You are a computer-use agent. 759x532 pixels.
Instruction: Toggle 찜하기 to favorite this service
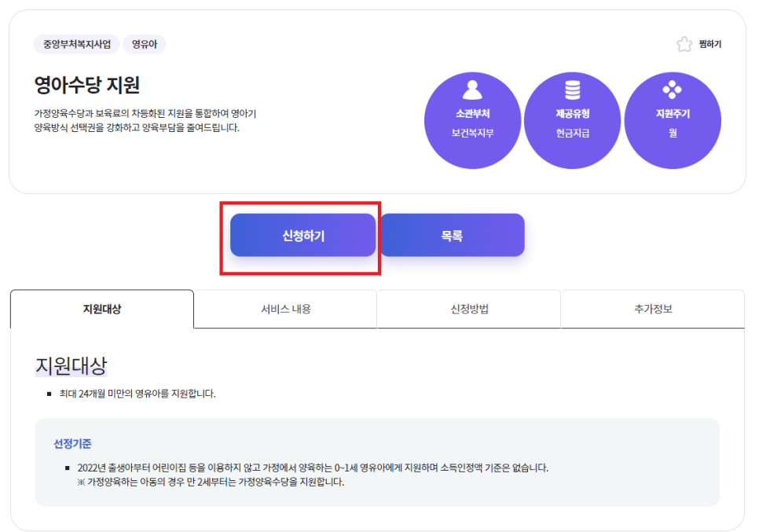(x=703, y=44)
